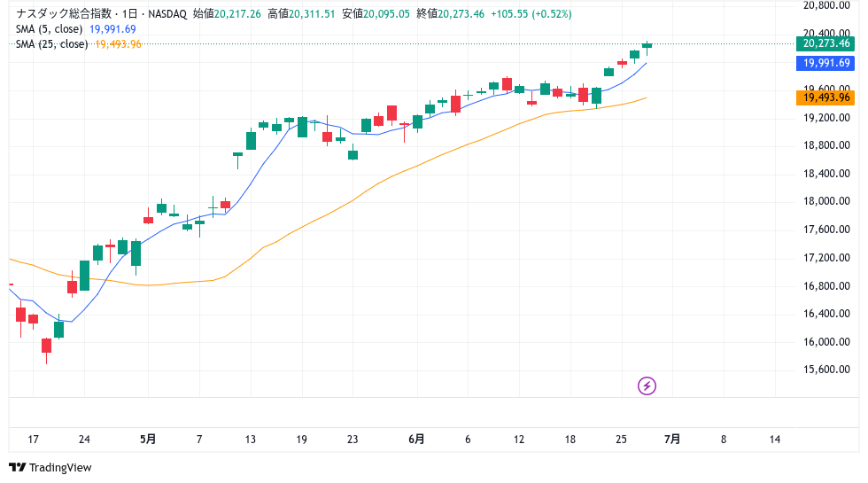Click the 18,000.00 price scale label

[826, 201]
